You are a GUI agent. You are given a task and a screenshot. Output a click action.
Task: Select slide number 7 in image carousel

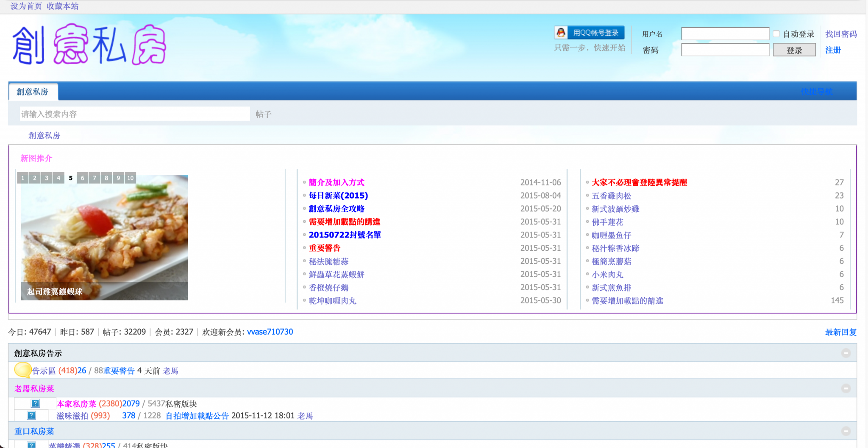[x=95, y=178]
